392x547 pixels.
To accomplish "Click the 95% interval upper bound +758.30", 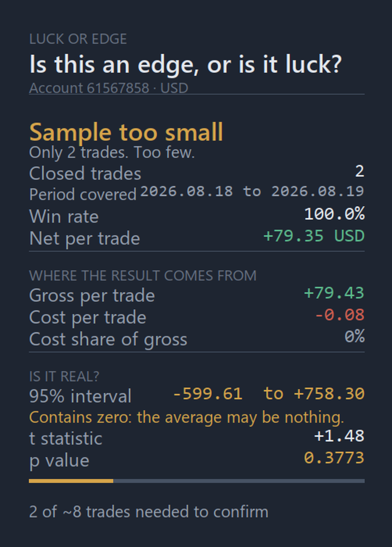I will [x=329, y=394].
